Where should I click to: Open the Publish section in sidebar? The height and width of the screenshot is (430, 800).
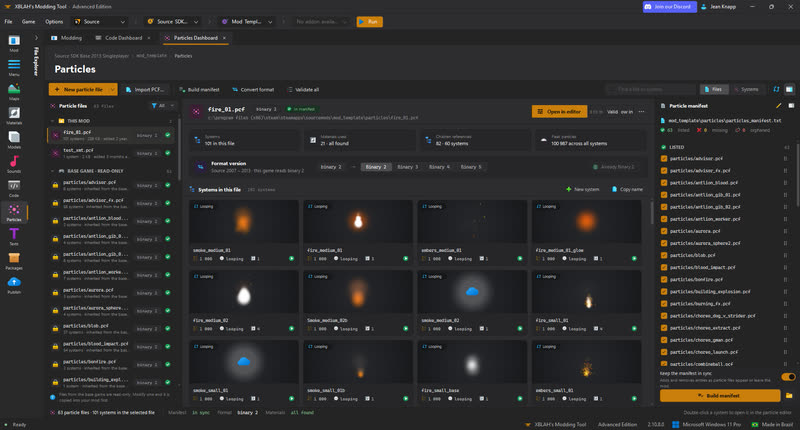pos(14,286)
